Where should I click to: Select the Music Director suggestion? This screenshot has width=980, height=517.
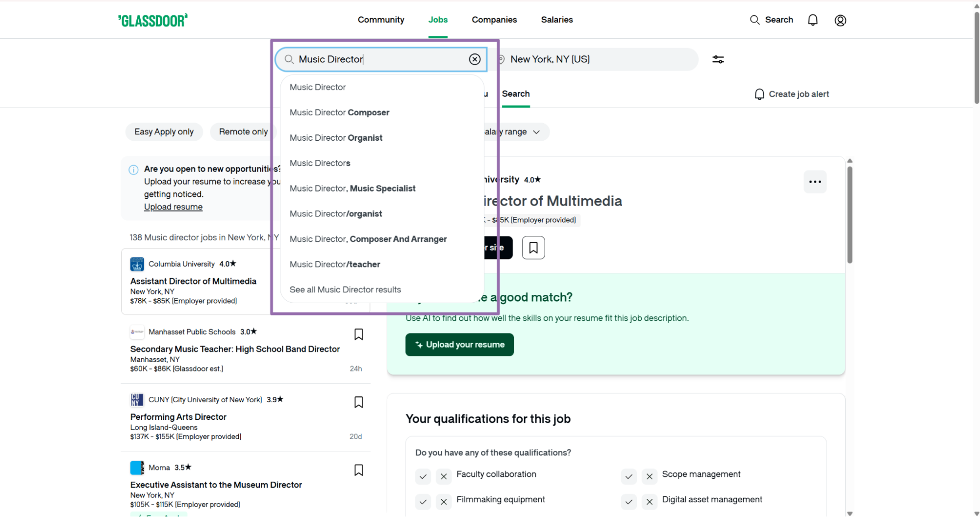(382, 87)
